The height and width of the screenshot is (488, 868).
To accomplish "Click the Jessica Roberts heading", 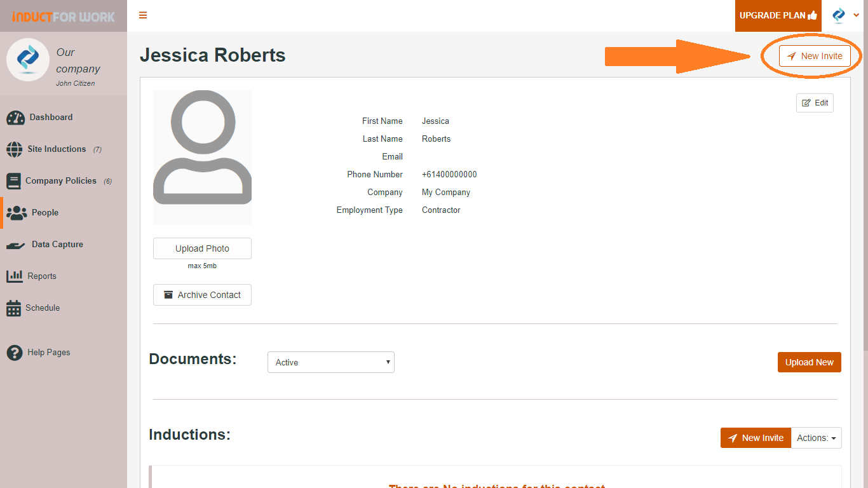I will [213, 55].
